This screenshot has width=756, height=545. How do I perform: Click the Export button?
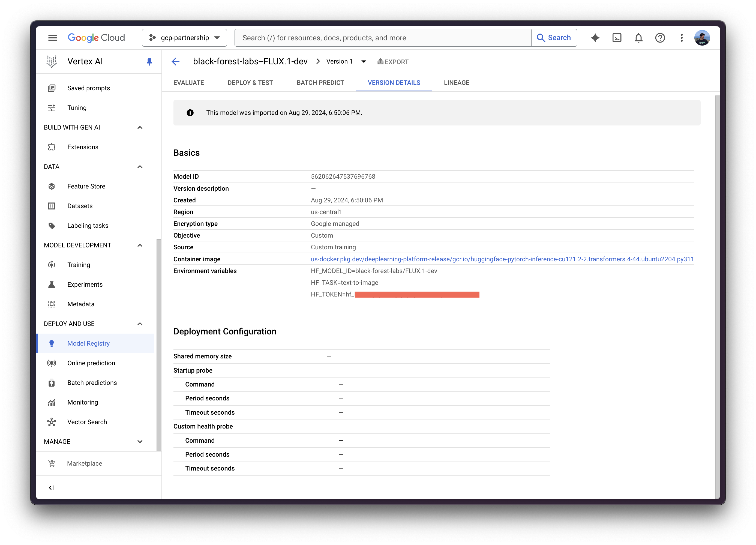pyautogui.click(x=393, y=62)
